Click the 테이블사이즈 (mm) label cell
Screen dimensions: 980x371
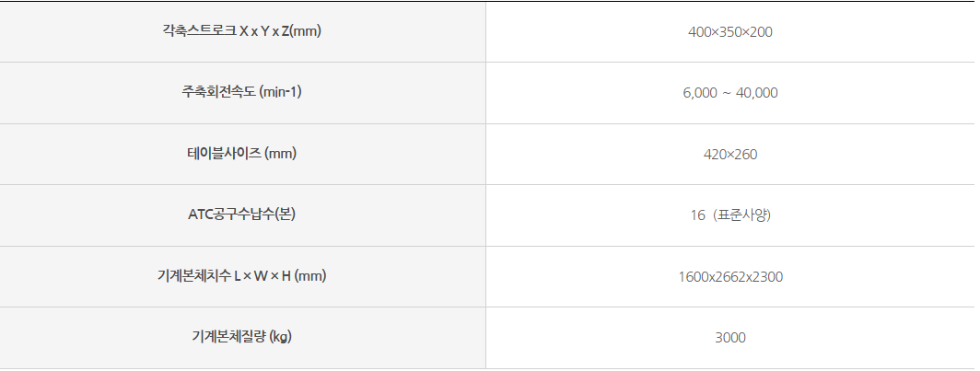[x=241, y=154]
